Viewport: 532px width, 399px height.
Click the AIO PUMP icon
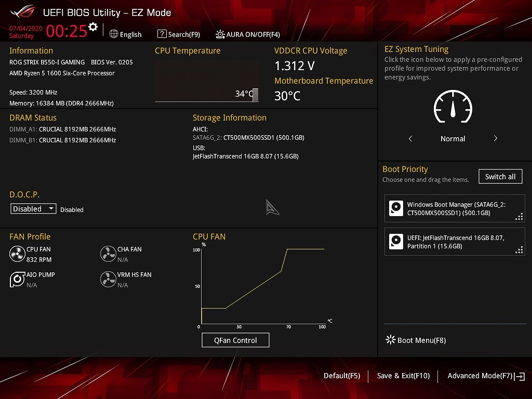coord(17,280)
